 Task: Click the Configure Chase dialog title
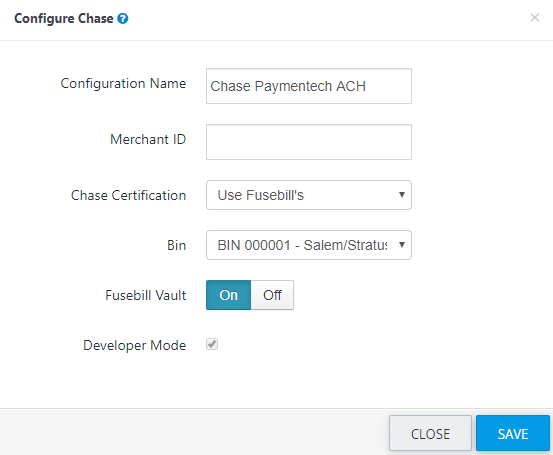click(x=64, y=18)
